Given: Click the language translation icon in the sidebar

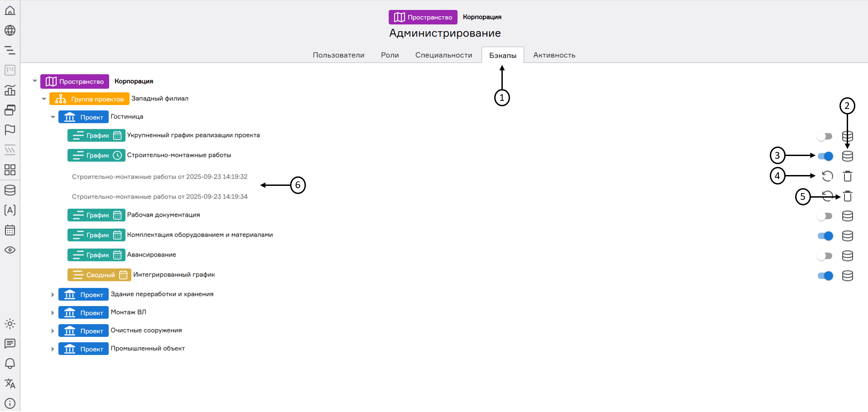Looking at the screenshot, I should click(x=10, y=384).
